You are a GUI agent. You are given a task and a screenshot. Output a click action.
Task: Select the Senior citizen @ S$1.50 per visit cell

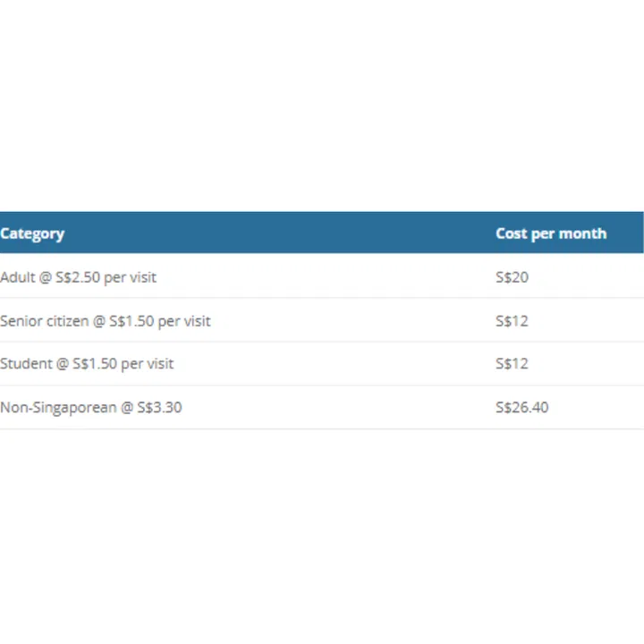point(106,320)
